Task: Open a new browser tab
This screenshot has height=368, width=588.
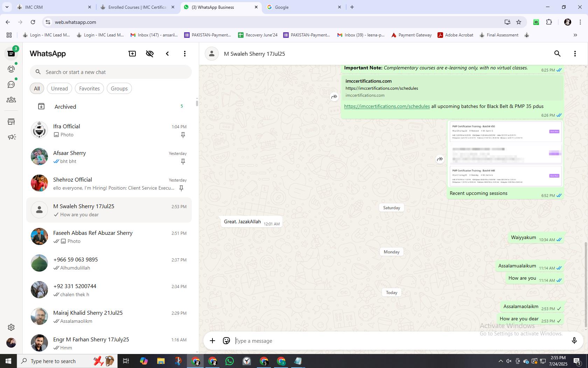Action: pyautogui.click(x=352, y=7)
